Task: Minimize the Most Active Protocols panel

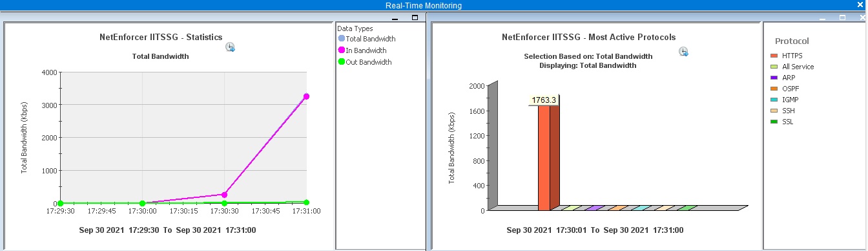Action: point(822,18)
